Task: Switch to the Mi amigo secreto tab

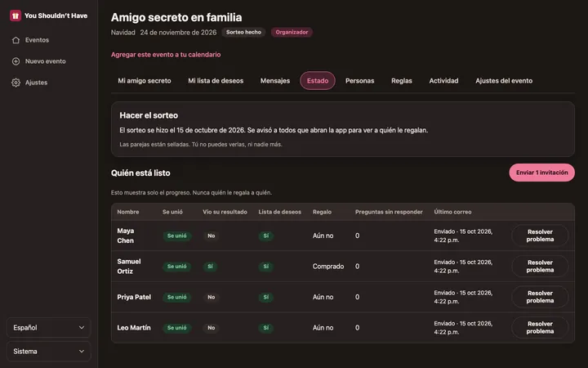Action: pyautogui.click(x=145, y=81)
